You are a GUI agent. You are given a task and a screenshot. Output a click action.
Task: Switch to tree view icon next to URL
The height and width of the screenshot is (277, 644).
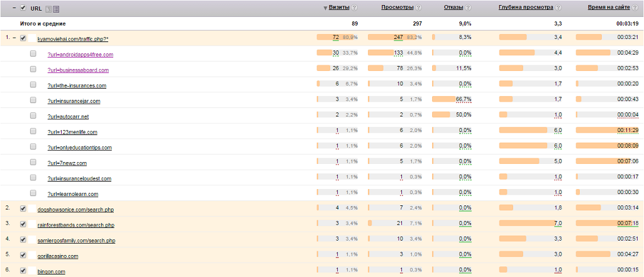[48, 8]
